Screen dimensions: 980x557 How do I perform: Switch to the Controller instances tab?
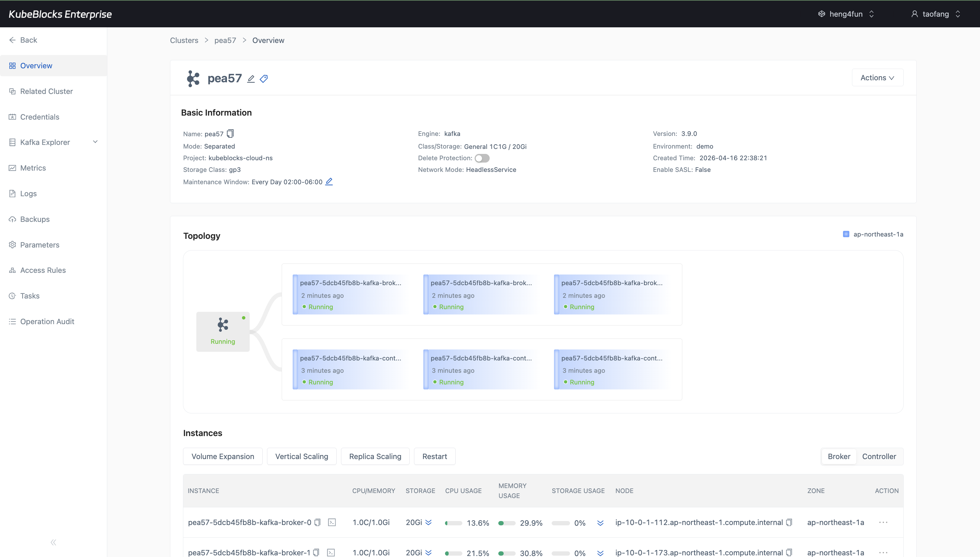pos(879,456)
